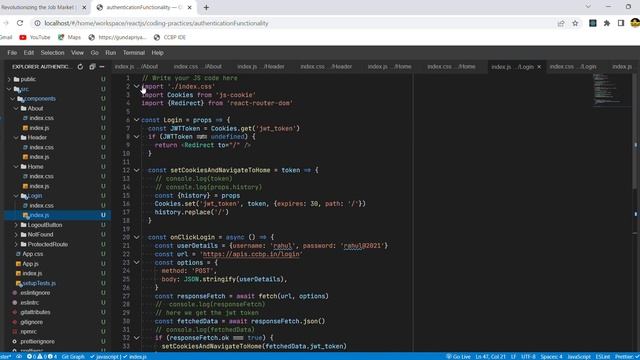Switch to index.css About editor tab
This screenshot has width=640, height=360.
(x=198, y=67)
